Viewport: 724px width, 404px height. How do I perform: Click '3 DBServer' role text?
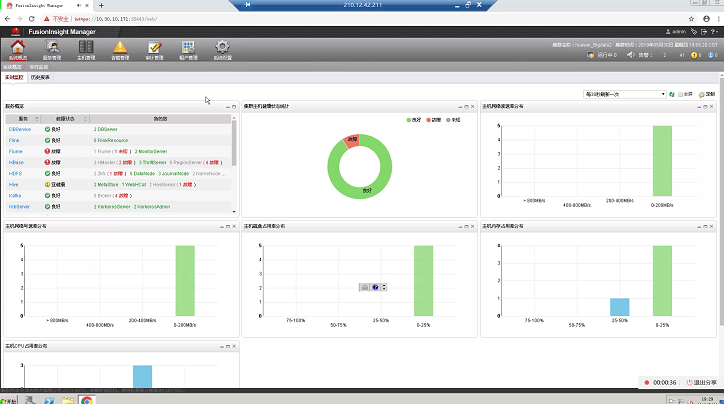106,129
